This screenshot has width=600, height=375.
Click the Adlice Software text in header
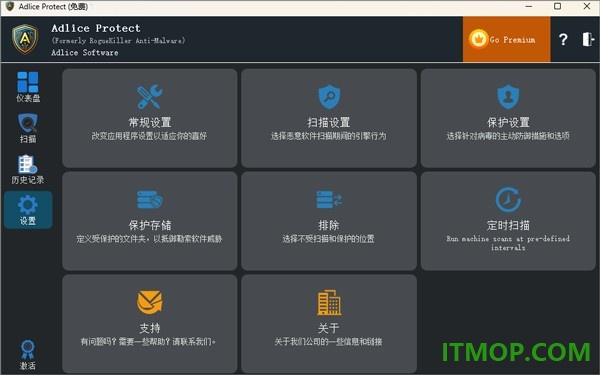click(85, 53)
